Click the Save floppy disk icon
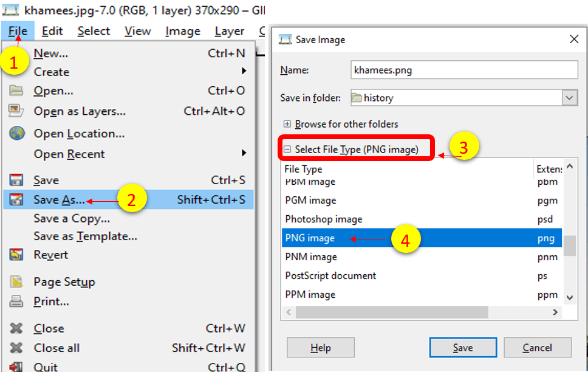 [x=16, y=180]
